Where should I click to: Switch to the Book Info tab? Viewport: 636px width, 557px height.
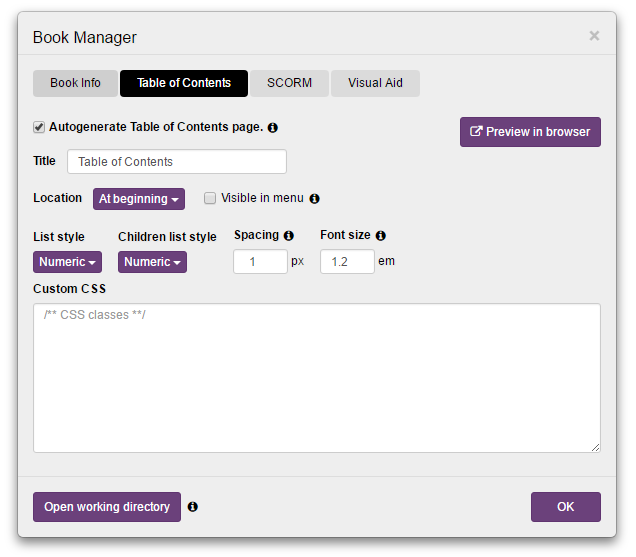pos(75,83)
